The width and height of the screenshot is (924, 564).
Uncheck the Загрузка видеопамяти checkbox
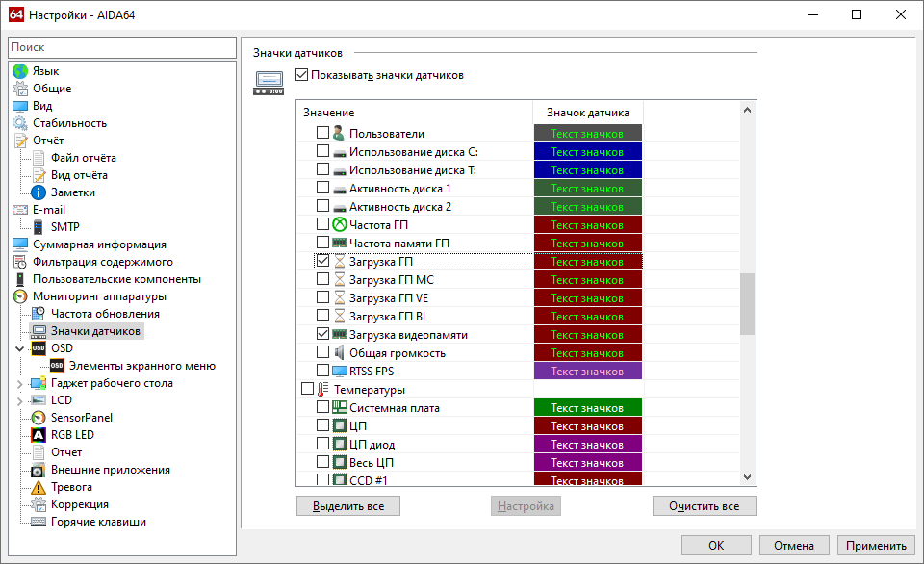[323, 333]
